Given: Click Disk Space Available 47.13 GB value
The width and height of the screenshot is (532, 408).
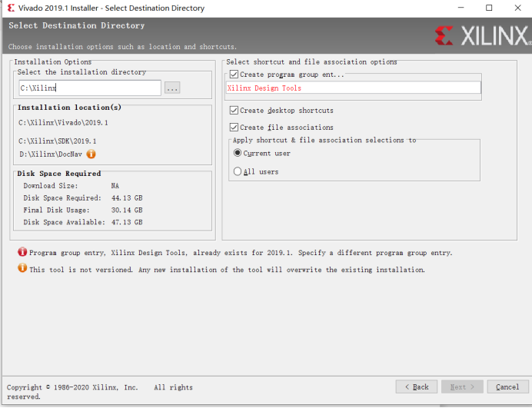Looking at the screenshot, I should click(x=127, y=223).
